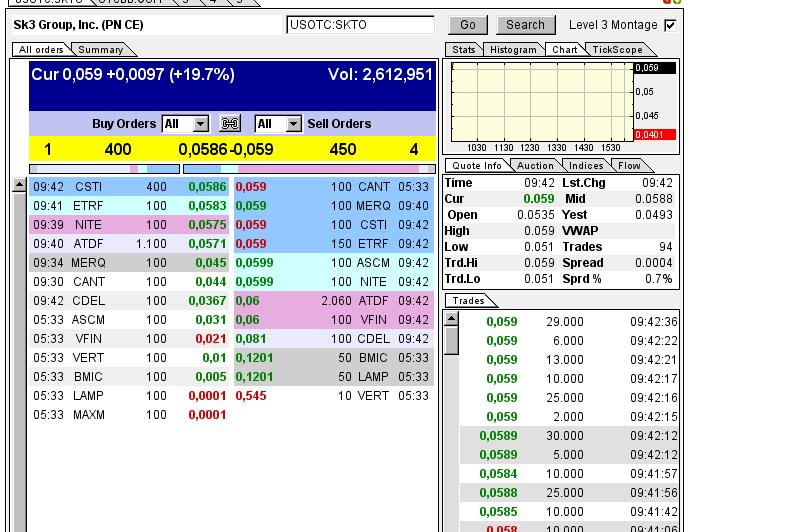
Task: Switch to the TickScope tab
Action: tap(617, 49)
